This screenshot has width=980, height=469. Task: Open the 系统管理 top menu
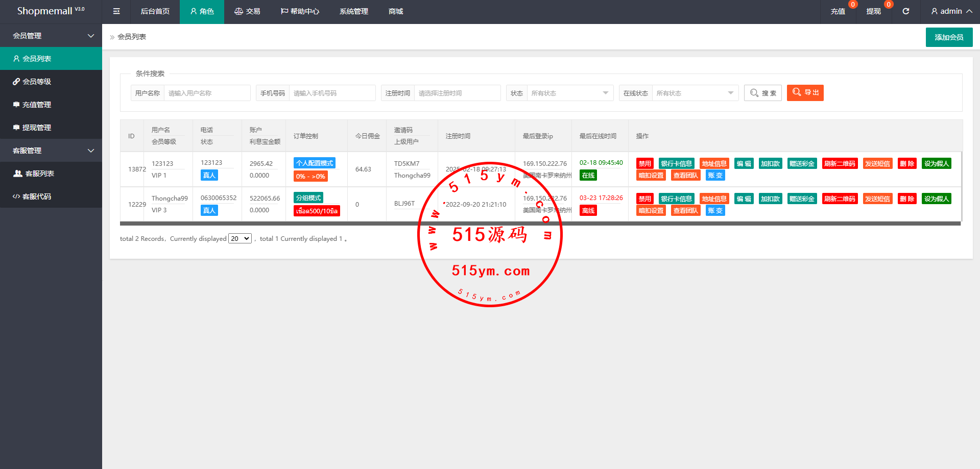(353, 11)
